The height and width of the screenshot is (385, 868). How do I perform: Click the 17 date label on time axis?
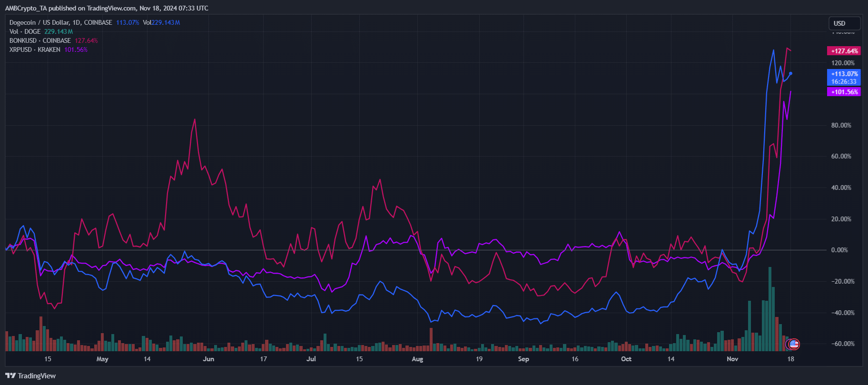click(263, 359)
